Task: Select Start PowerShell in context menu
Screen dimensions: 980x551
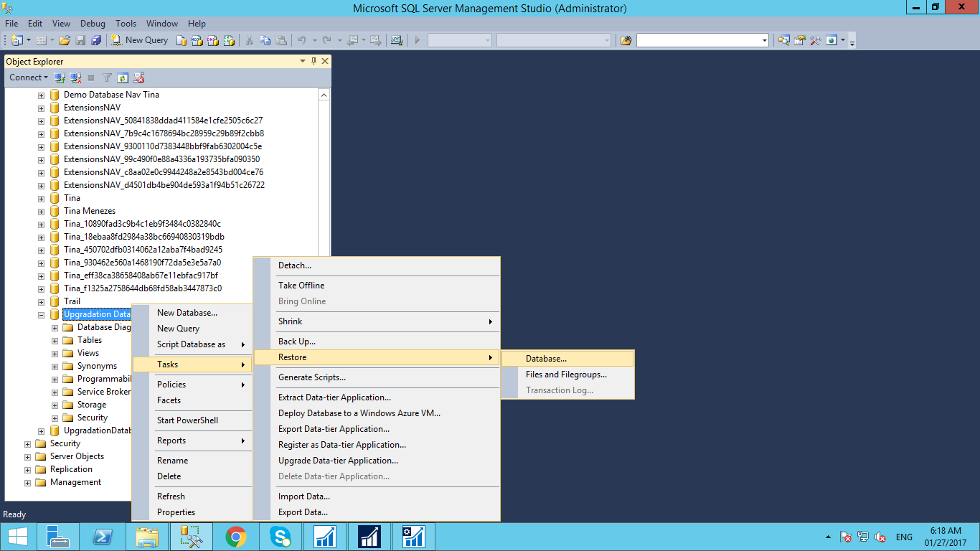Action: pyautogui.click(x=192, y=420)
